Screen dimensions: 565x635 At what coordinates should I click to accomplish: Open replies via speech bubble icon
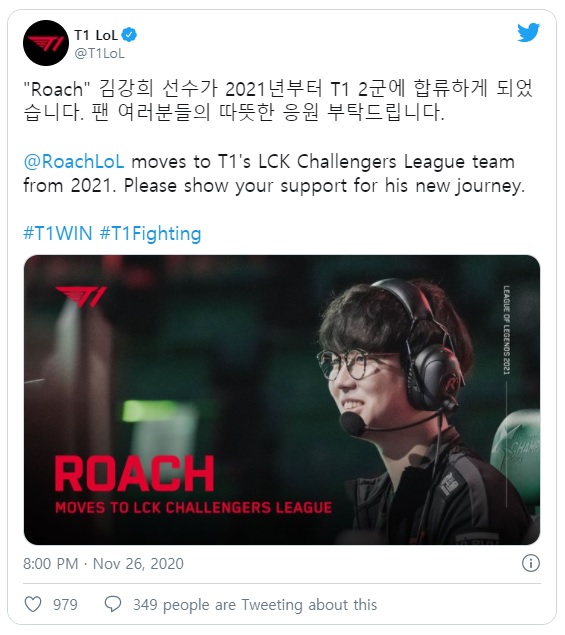tap(113, 604)
